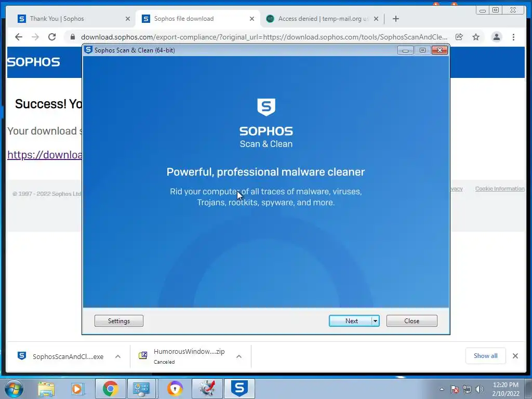532x399 pixels.
Task: Click Sophos icon in the taskbar
Action: tap(240, 389)
